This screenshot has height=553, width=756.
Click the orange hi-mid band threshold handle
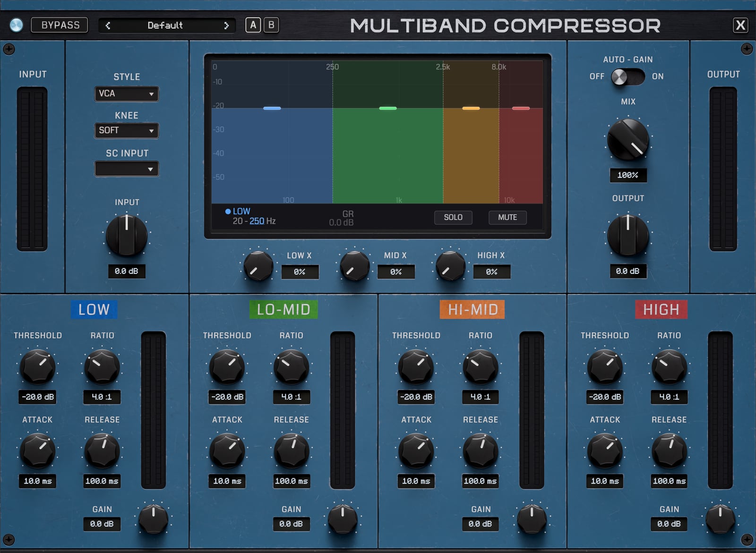pyautogui.click(x=471, y=108)
